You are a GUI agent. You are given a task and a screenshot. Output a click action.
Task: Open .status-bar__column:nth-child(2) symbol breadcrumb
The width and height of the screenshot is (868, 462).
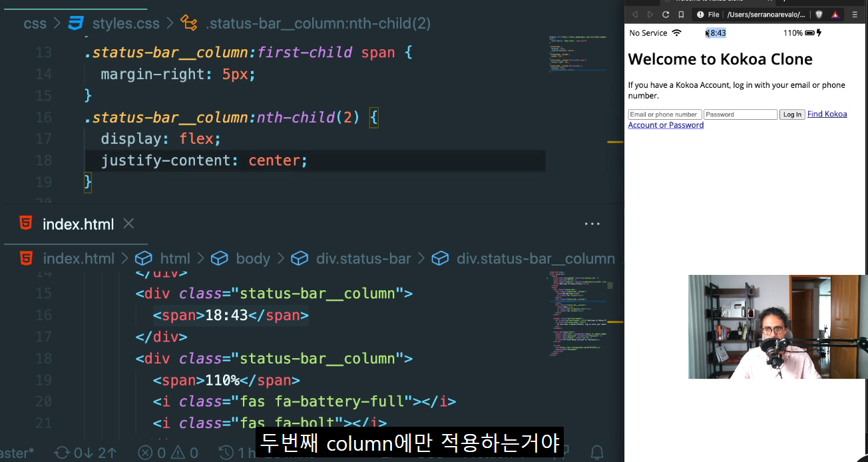click(318, 24)
